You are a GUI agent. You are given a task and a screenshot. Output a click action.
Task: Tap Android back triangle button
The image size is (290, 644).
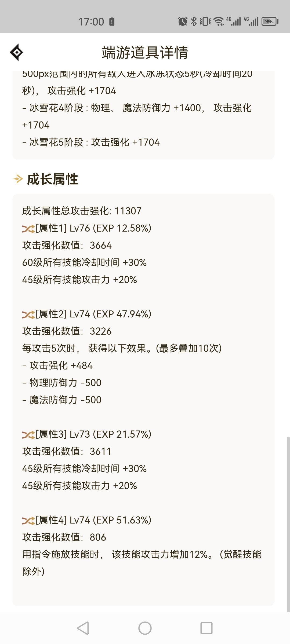[83, 628]
